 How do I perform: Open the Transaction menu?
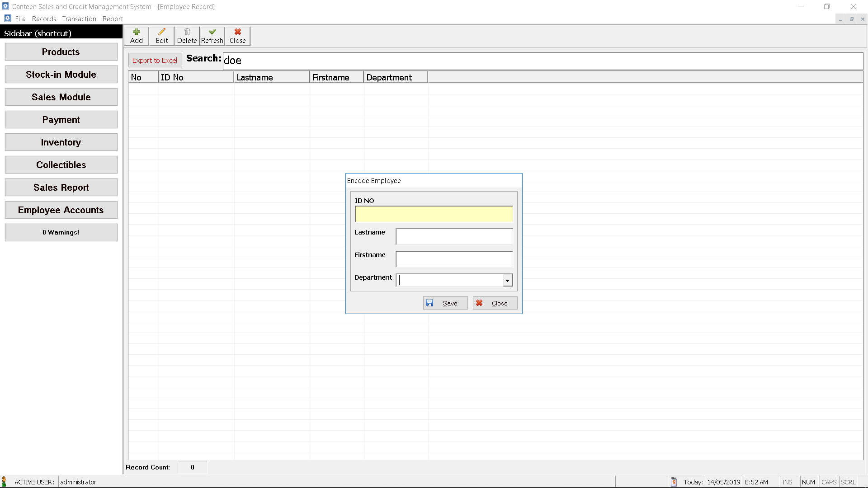click(x=78, y=19)
